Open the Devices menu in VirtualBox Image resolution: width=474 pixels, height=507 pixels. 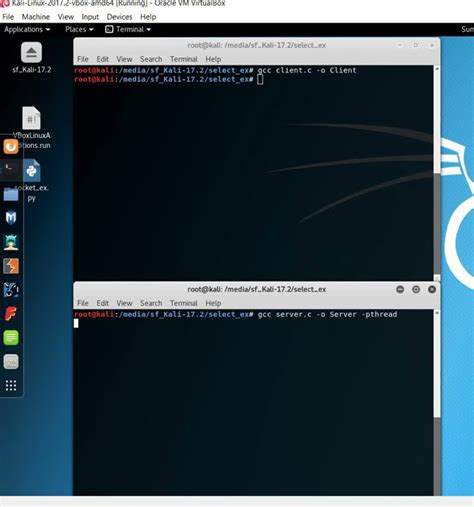[x=119, y=17]
